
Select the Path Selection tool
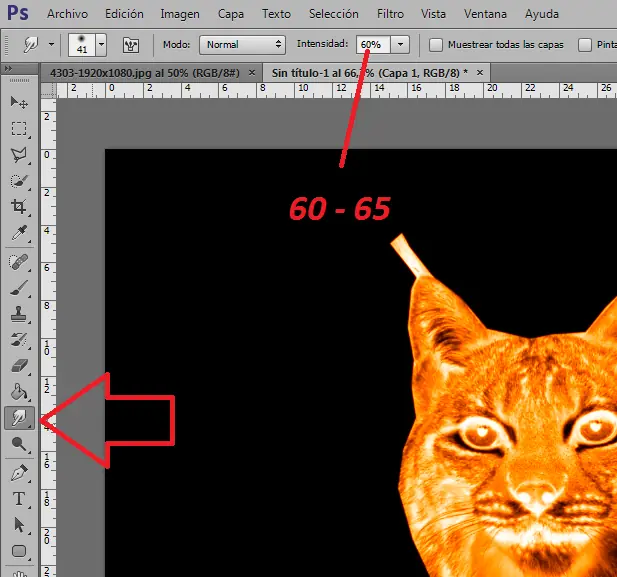(18, 525)
